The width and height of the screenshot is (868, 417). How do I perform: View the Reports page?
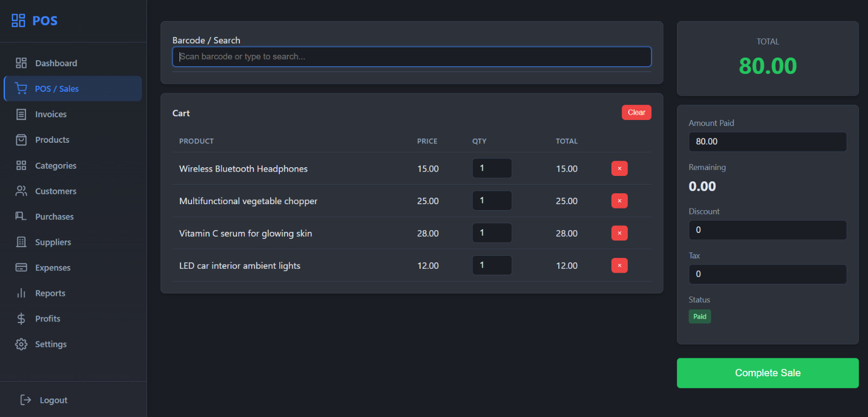73,293
